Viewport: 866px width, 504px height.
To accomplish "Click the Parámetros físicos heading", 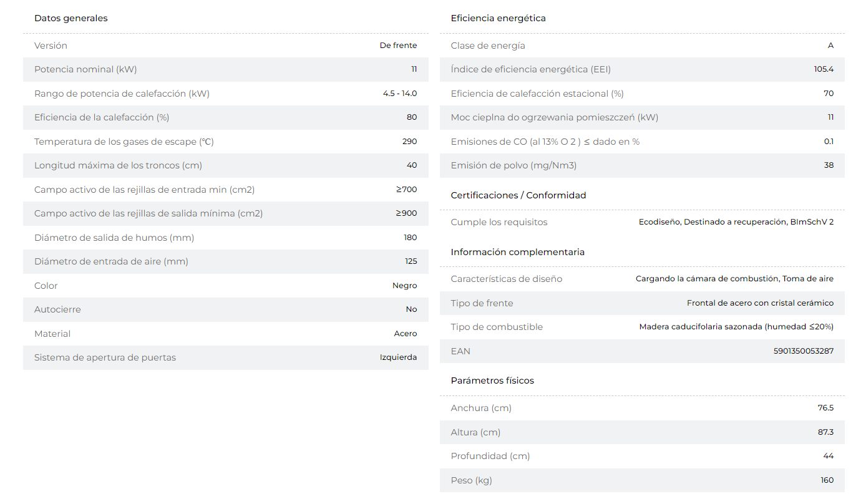I will (492, 380).
